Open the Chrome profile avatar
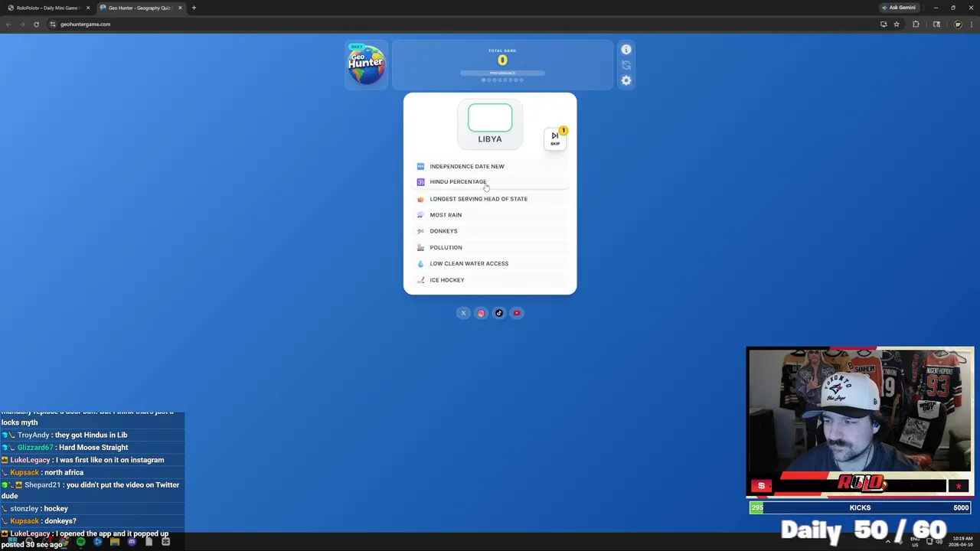 click(x=958, y=24)
